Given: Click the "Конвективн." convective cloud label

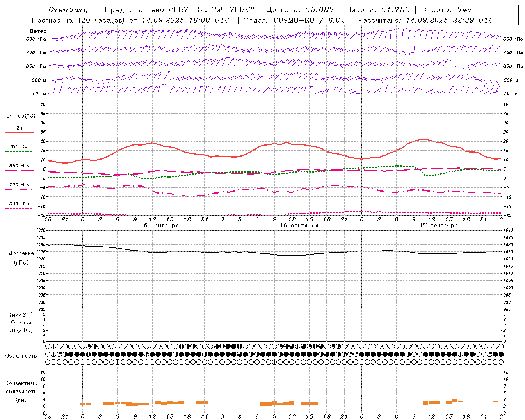Looking at the screenshot, I should (x=21, y=383).
